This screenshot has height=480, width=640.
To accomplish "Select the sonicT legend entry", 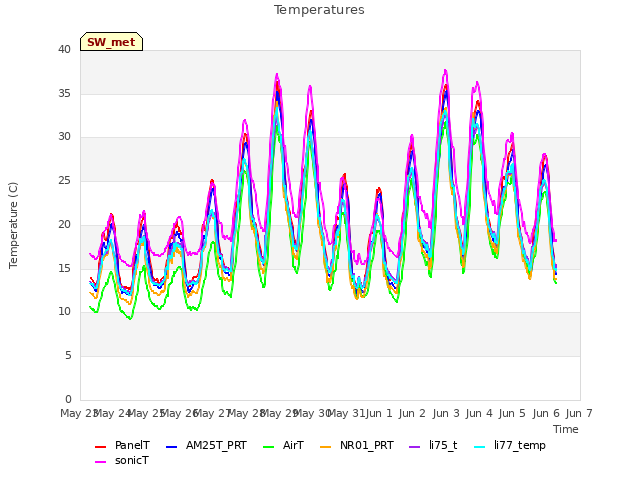I will coord(122,460).
